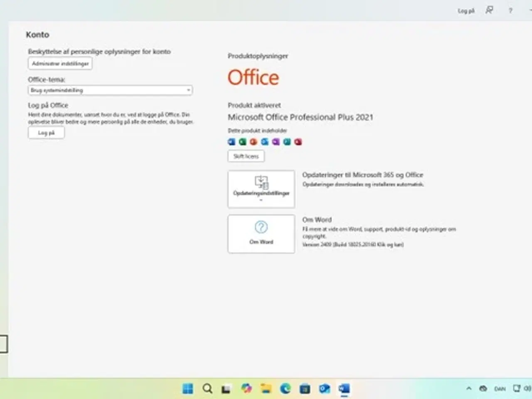Image resolution: width=532 pixels, height=399 pixels.
Task: Open the network icon in system tray
Action: (517, 389)
